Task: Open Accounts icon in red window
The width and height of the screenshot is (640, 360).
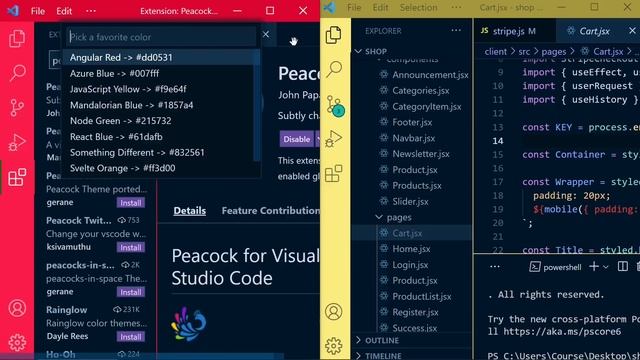Action: point(17,308)
